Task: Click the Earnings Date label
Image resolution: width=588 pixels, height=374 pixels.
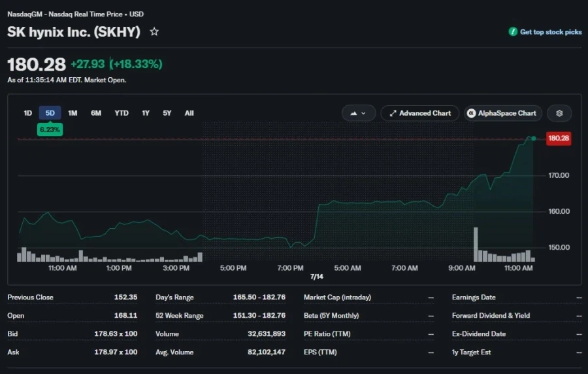Action: pyautogui.click(x=474, y=297)
